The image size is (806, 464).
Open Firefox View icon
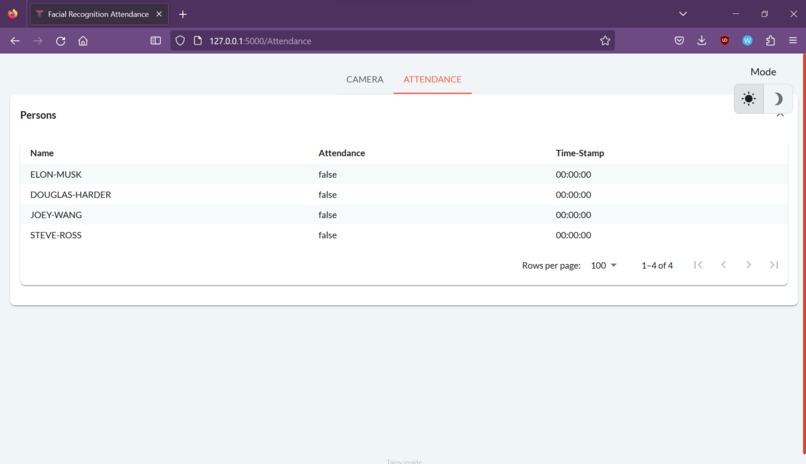[x=13, y=14]
